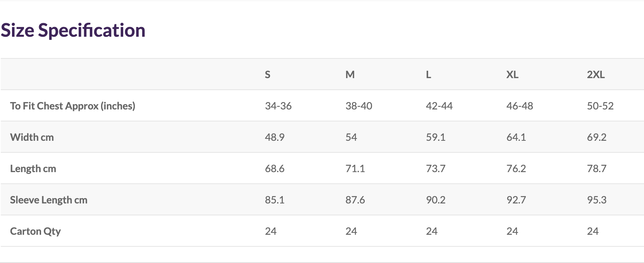Click the To Fit Chest Approx row label
This screenshot has height=263, width=644.
(72, 106)
